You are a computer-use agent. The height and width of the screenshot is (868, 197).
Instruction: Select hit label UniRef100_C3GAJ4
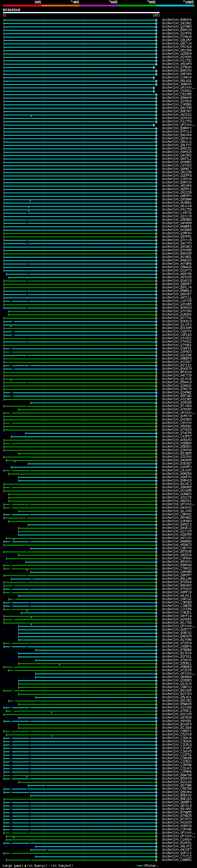(x=176, y=737)
